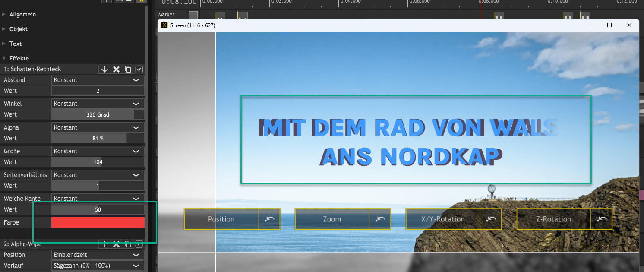
Task: Expand the Objekt section
Action: pos(4,29)
